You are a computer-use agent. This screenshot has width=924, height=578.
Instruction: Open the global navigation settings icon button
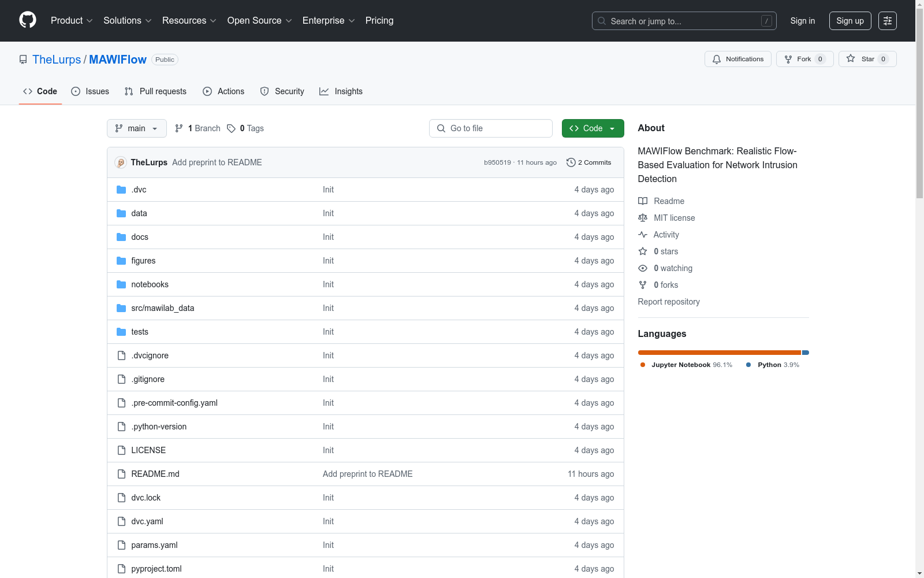[888, 21]
